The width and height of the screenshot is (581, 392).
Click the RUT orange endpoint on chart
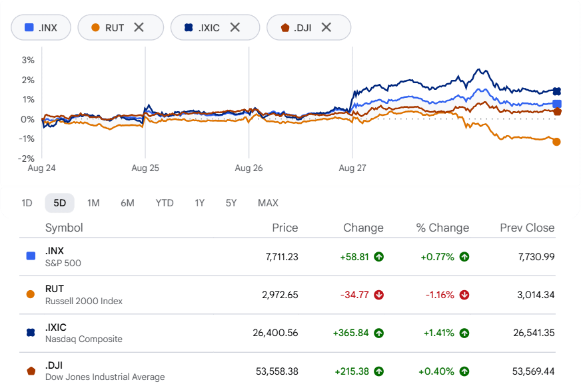coord(556,142)
